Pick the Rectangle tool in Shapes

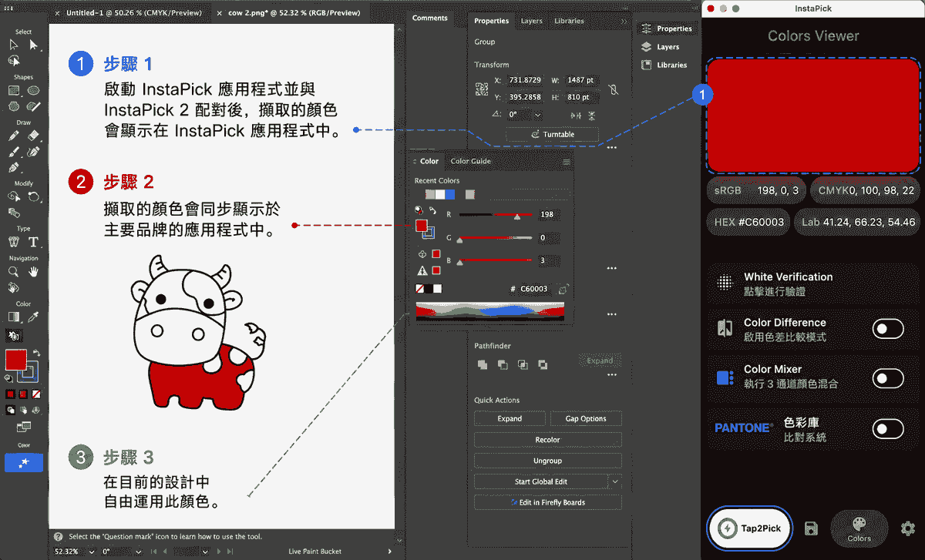14,90
